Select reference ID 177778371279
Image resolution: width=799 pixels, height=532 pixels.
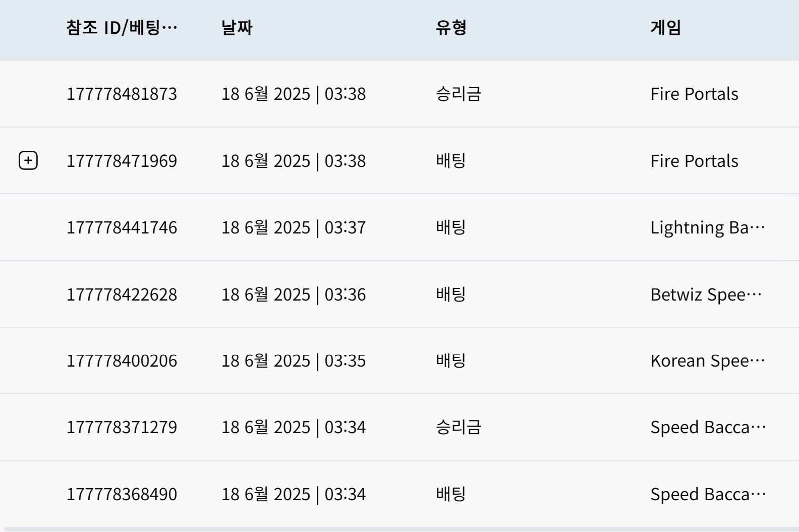(x=122, y=428)
